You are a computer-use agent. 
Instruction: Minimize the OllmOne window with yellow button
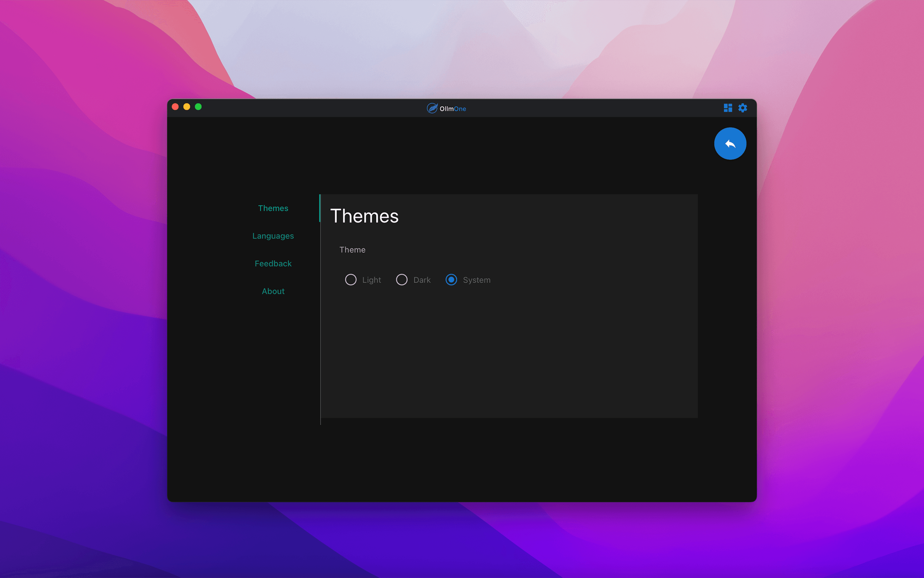pyautogui.click(x=187, y=107)
